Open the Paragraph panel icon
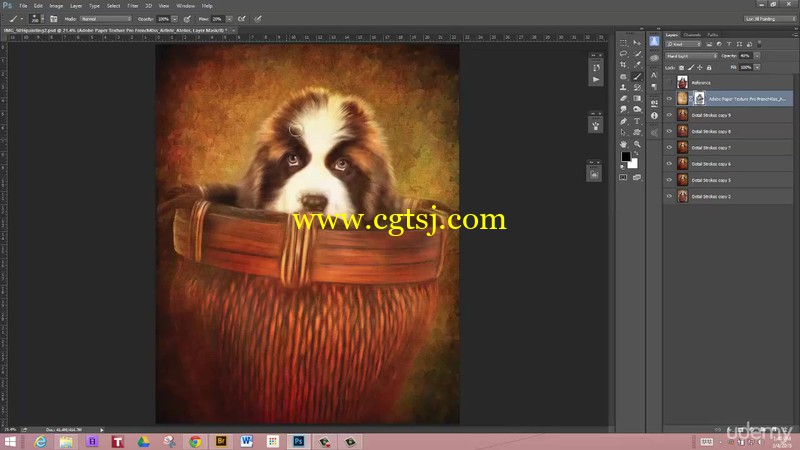 click(654, 87)
